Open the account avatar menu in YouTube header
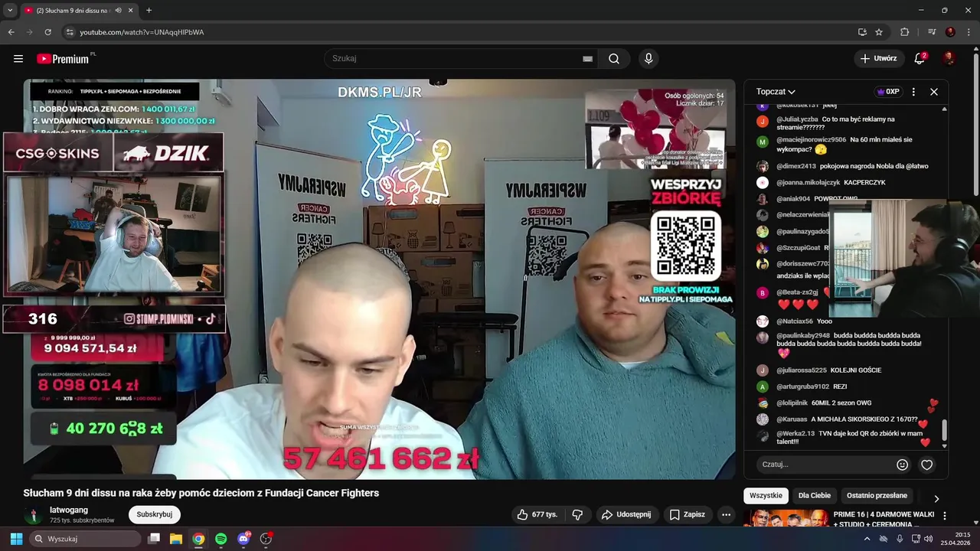The height and width of the screenshot is (551, 980). click(x=949, y=58)
